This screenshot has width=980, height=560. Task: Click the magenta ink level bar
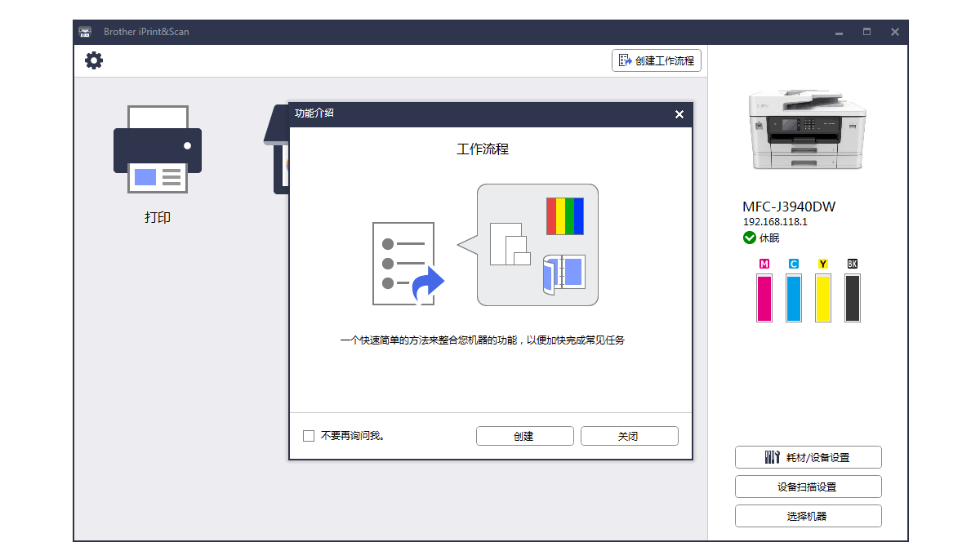click(x=764, y=297)
